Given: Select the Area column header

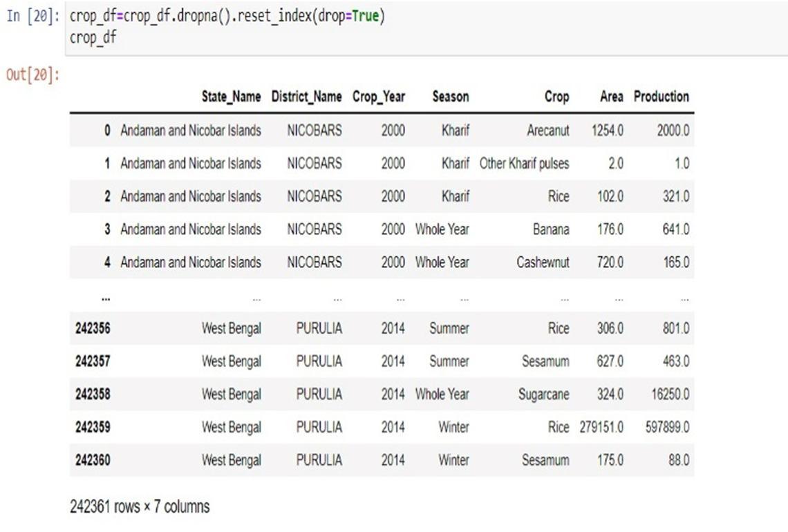Looking at the screenshot, I should click(x=611, y=97).
